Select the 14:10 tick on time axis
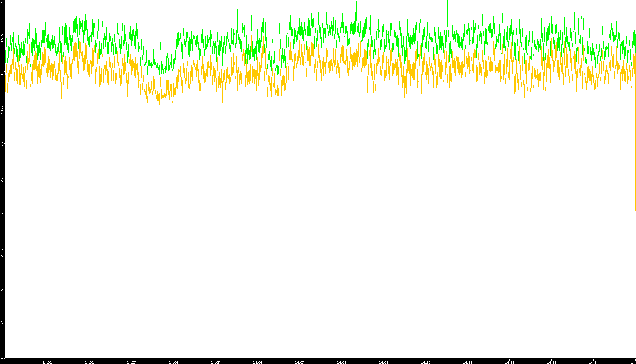 tap(425, 362)
